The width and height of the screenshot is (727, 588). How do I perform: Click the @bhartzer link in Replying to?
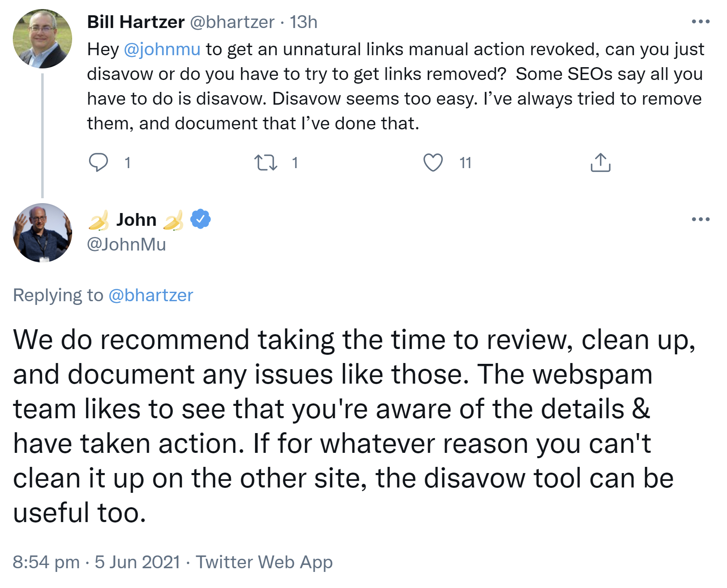[x=150, y=295]
